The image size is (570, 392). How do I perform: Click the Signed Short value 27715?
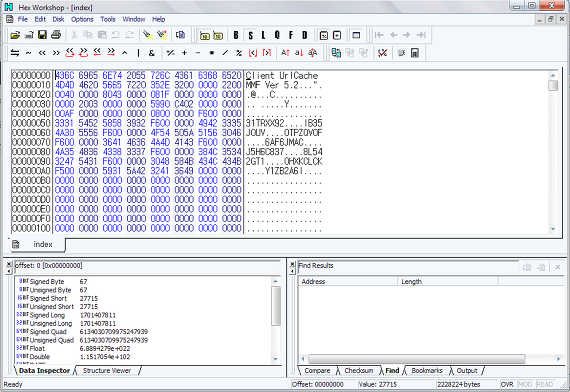(x=89, y=298)
